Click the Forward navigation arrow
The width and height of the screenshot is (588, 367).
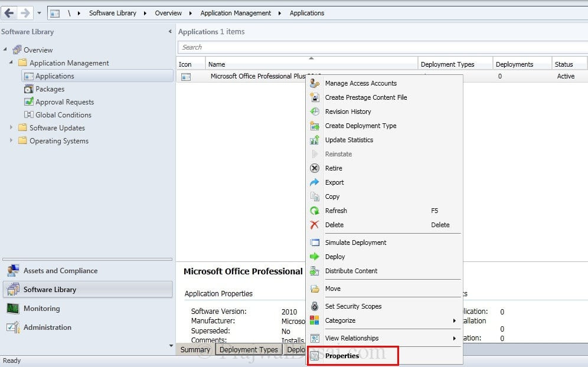pyautogui.click(x=25, y=13)
